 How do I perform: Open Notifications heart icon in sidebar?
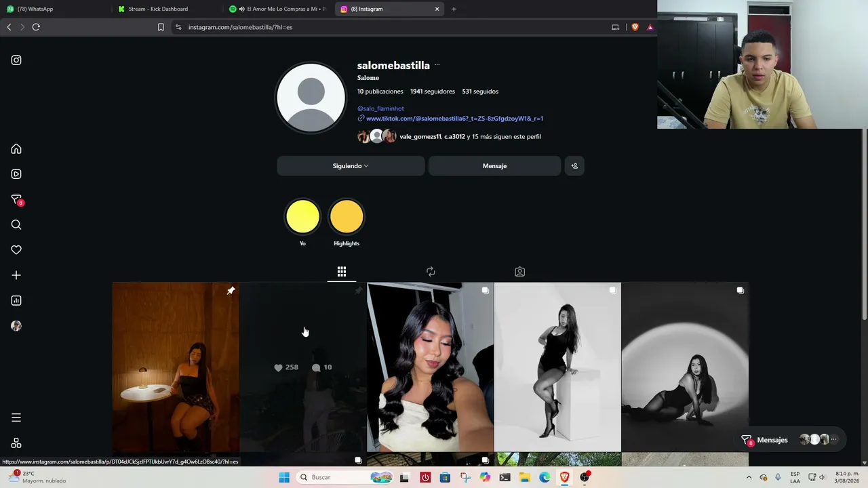[x=16, y=250]
